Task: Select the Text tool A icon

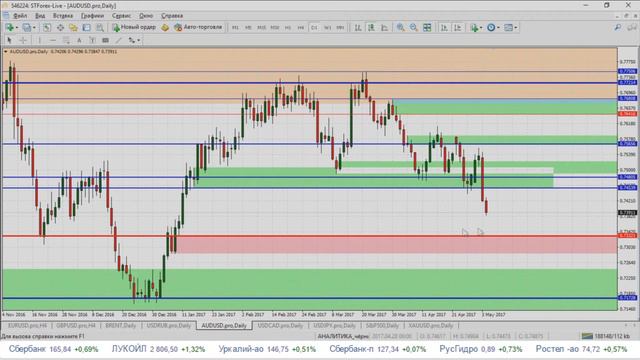Action: tap(79, 40)
